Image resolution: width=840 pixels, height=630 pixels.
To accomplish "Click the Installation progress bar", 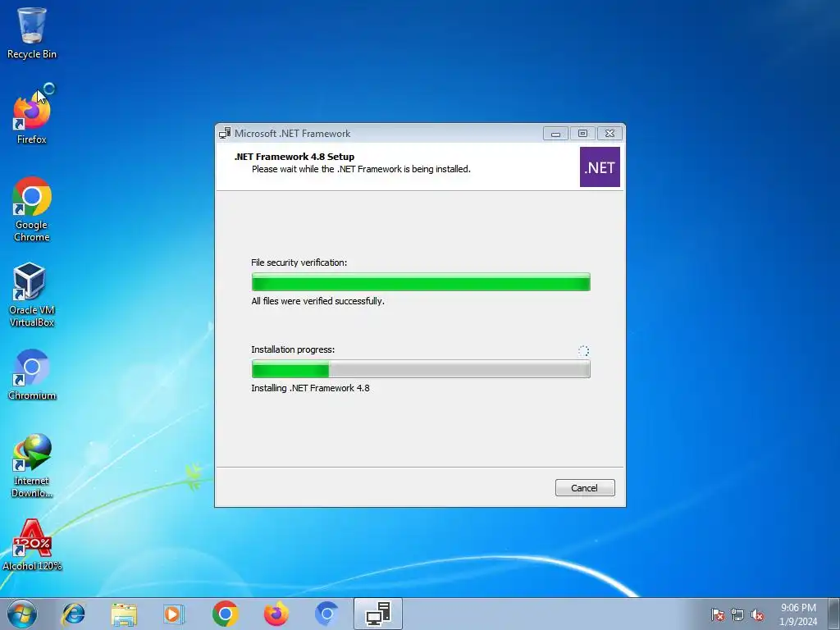I will 421,369.
